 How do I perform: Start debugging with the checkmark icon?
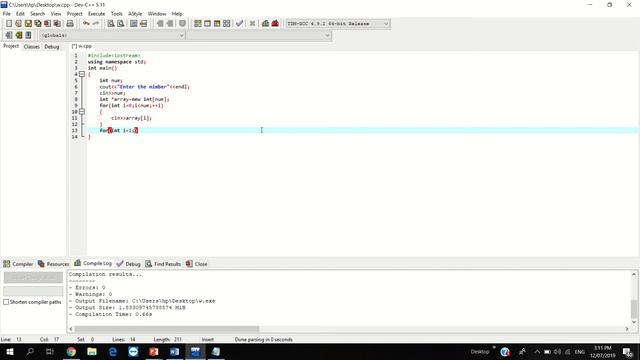(x=240, y=24)
